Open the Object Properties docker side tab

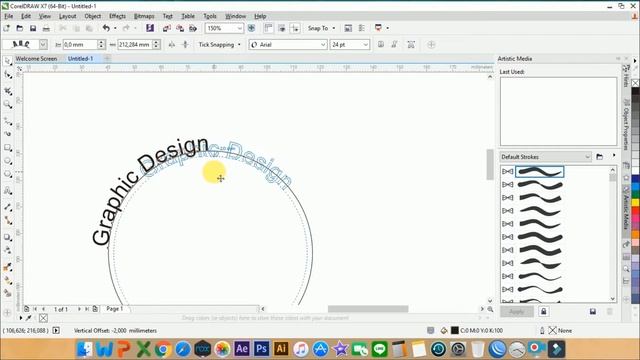pos(626,125)
